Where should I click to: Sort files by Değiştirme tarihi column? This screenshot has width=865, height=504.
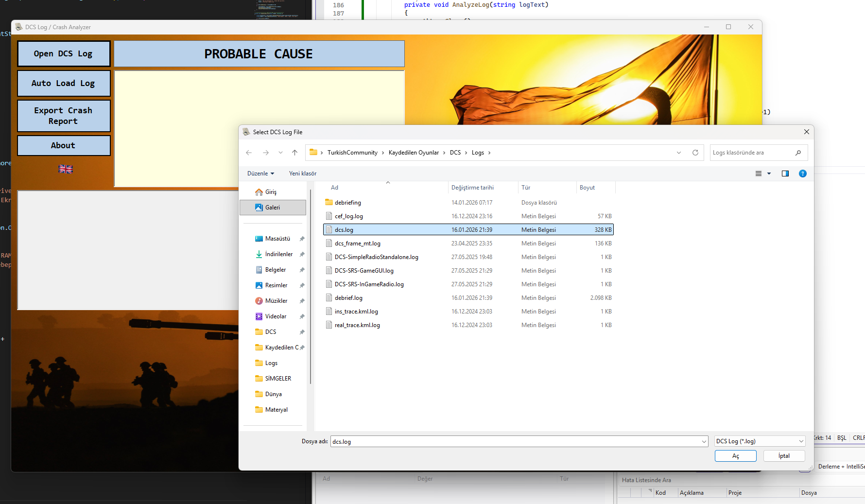472,188
